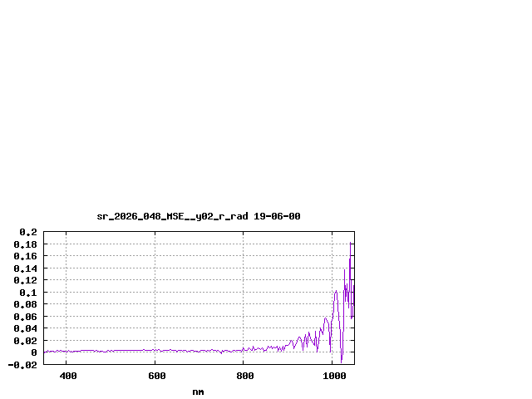This screenshot has height=399, width=532.
Task: Click the 0.18 y-axis tick label
Action: 25,244
